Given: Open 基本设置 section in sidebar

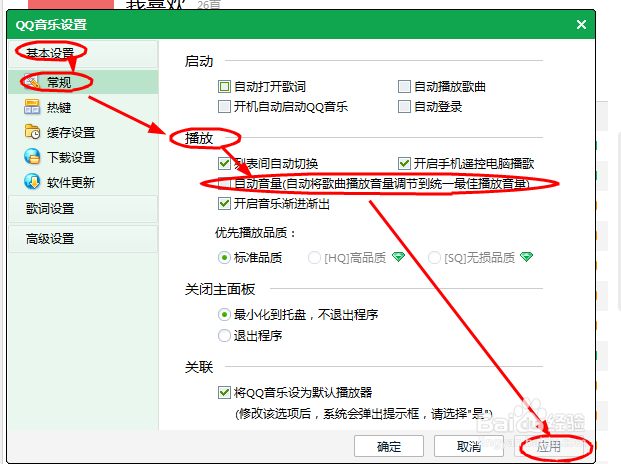Looking at the screenshot, I should [83, 53].
